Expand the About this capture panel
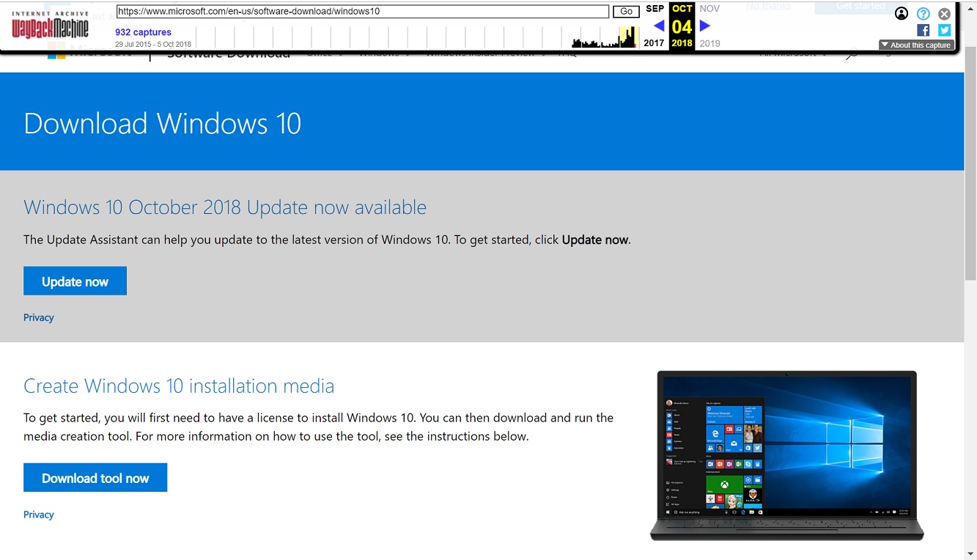Screen dimensions: 977x560 point(916,45)
